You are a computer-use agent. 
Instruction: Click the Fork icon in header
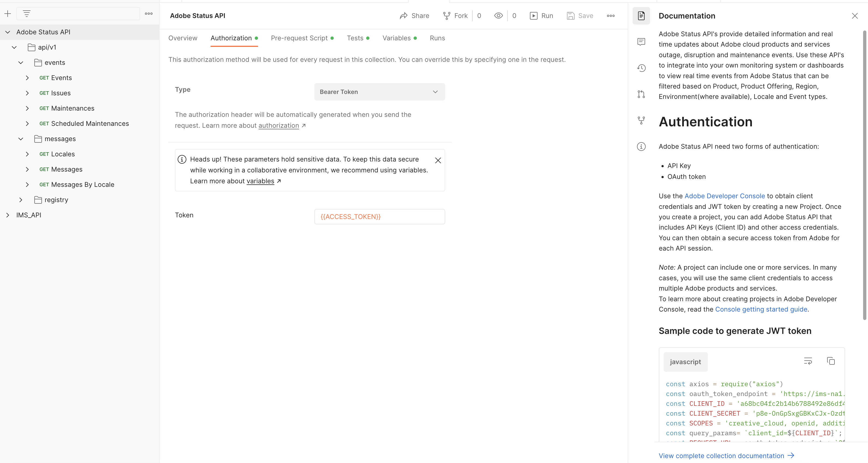pos(447,16)
